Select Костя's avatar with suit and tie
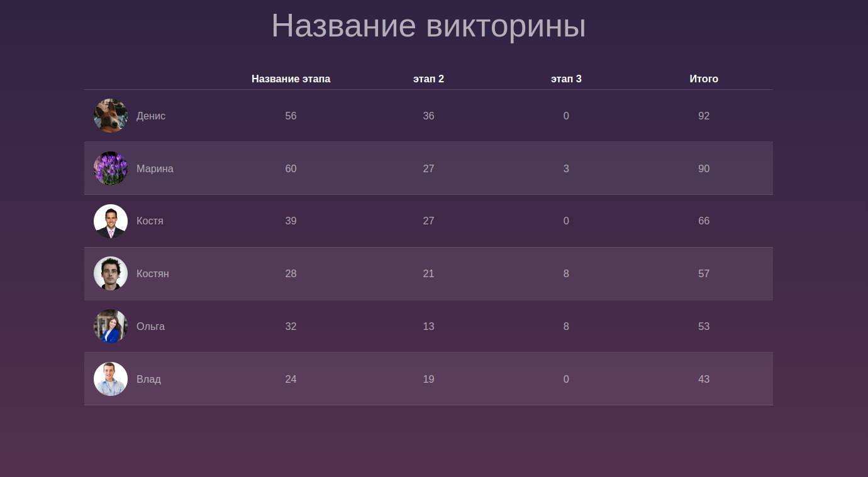868x477 pixels. [x=111, y=221]
